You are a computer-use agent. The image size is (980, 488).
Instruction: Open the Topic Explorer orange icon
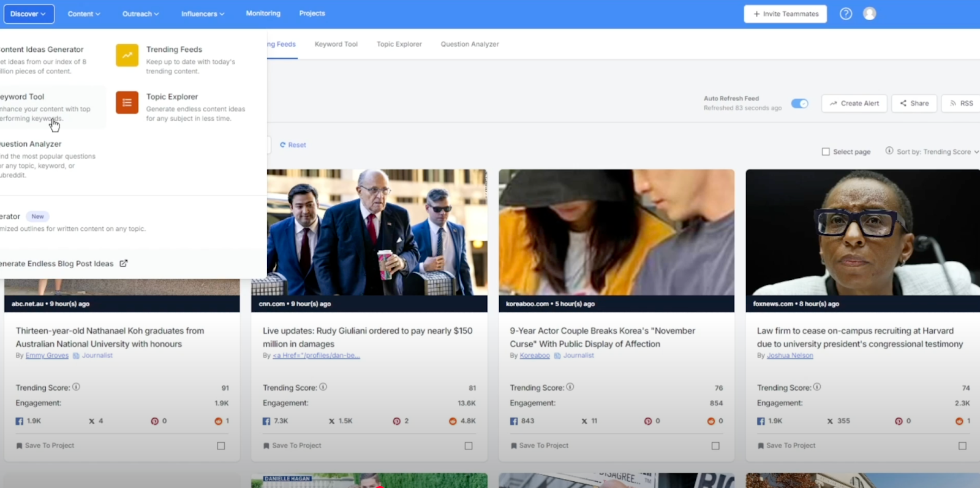127,103
